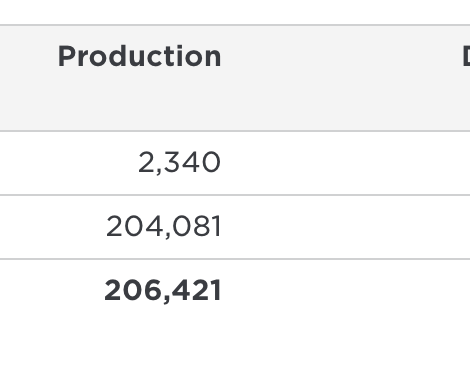Click the Production column header
Screen dimensions: 470x370
[x=139, y=56]
